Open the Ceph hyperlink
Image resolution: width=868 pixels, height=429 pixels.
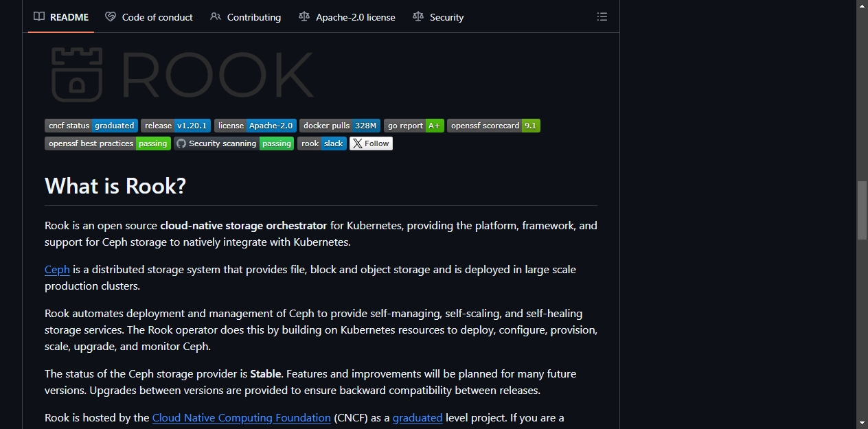coord(57,269)
